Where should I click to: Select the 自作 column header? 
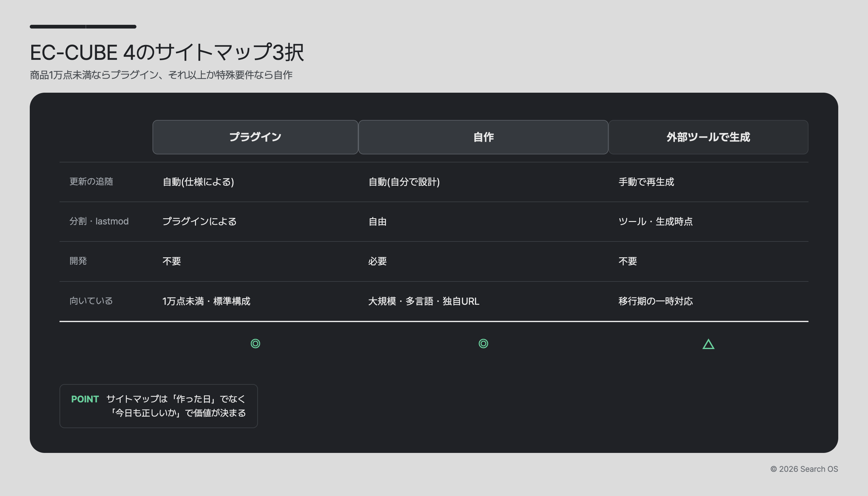483,137
